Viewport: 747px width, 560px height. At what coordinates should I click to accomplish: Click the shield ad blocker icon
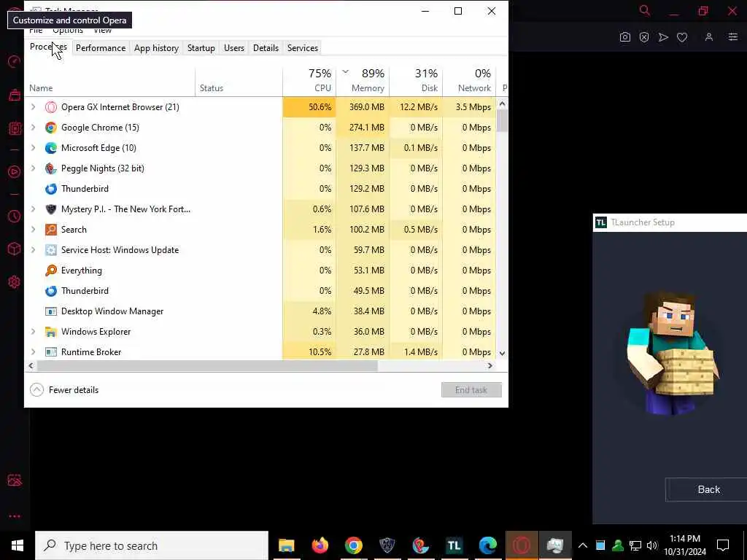644,37
